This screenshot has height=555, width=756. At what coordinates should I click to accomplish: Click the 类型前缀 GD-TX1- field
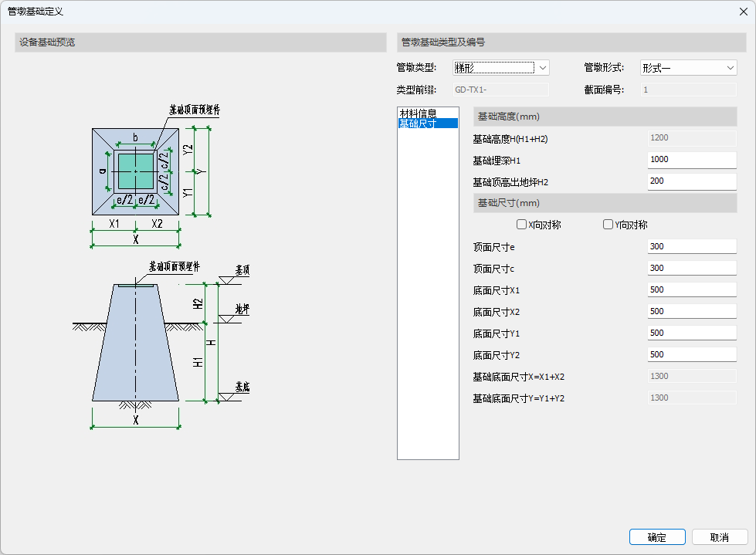click(500, 90)
